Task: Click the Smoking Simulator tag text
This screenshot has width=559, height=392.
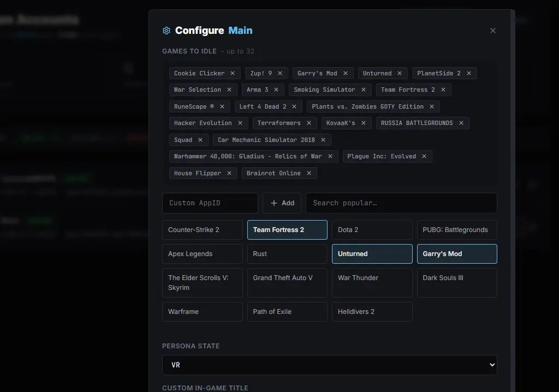Action: coord(324,90)
